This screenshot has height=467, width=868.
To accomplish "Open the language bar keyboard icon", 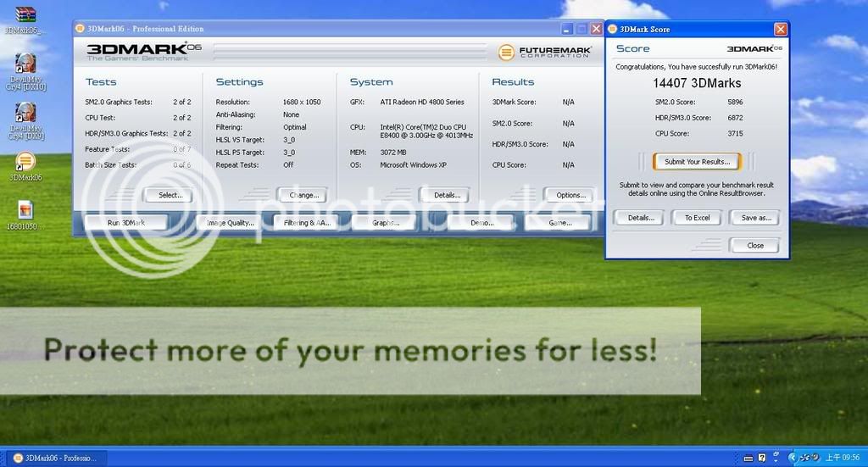I will [x=748, y=458].
